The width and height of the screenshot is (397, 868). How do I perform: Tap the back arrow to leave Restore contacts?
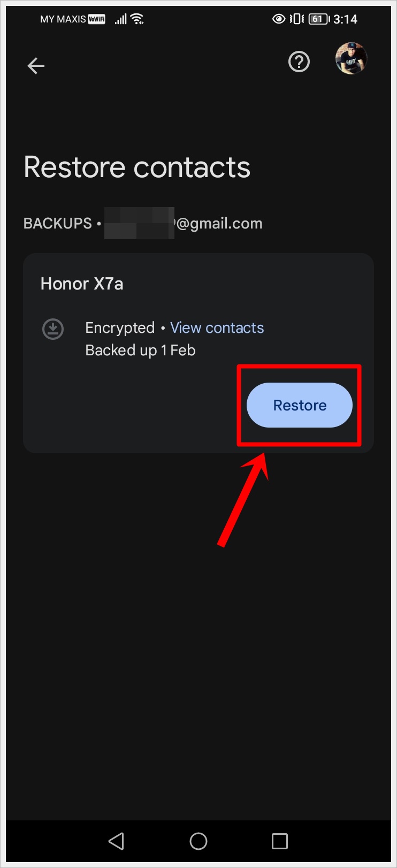(x=35, y=65)
